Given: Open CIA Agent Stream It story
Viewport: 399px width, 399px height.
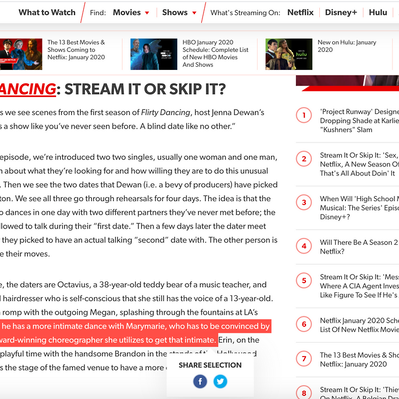Looking at the screenshot, I should tap(359, 286).
